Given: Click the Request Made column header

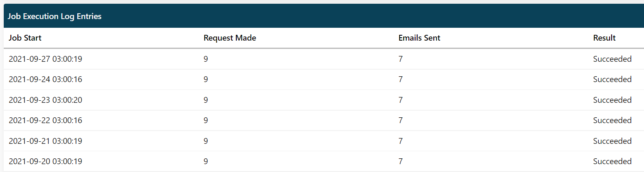Looking at the screenshot, I should (x=230, y=38).
